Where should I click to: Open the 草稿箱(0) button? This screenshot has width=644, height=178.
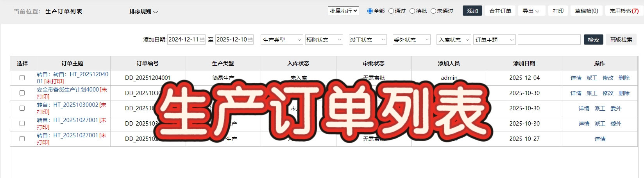pos(587,11)
